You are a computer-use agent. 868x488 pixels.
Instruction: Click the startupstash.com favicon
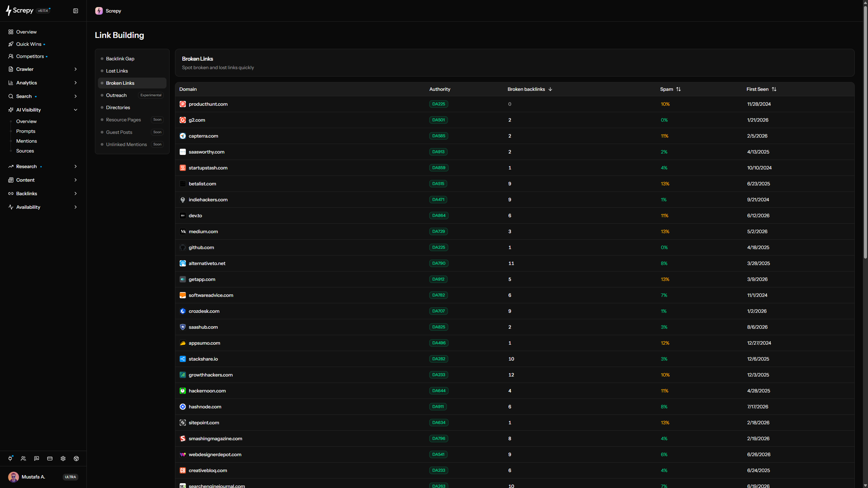tap(183, 168)
